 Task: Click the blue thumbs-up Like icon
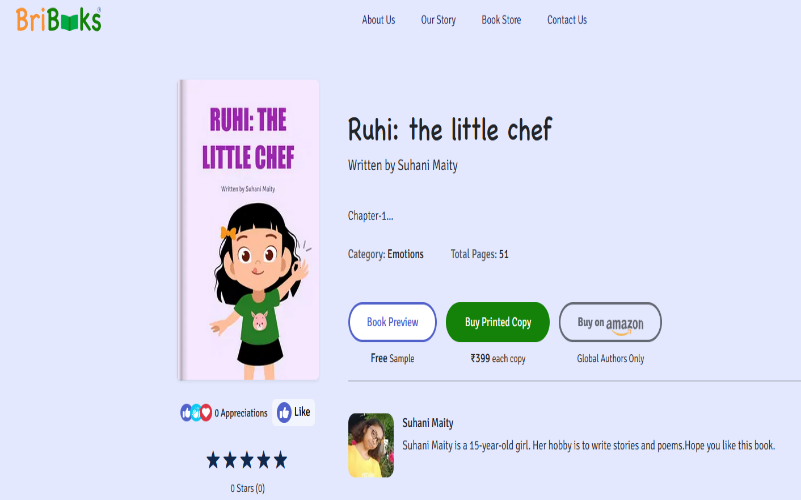tap(284, 412)
